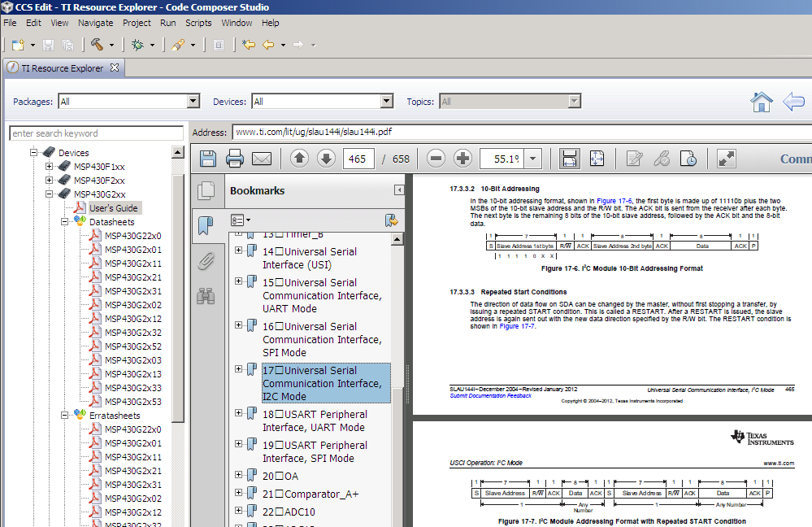Click the Debug bug icon

(x=137, y=45)
